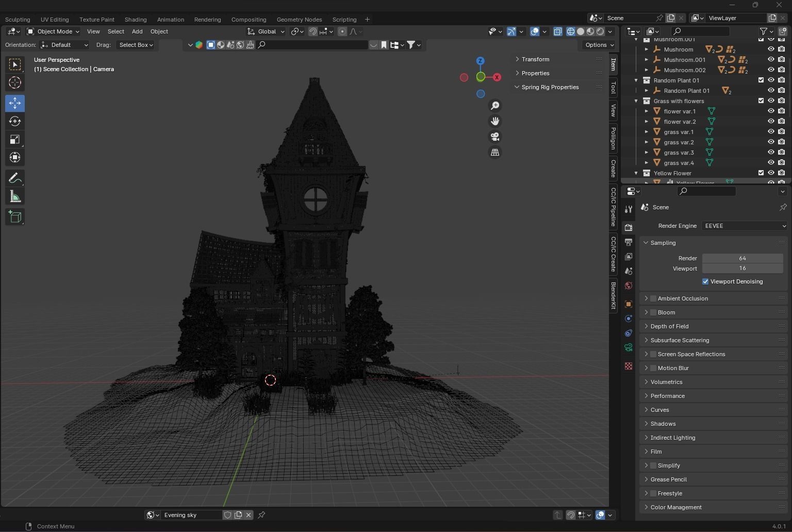Click the zoom magnifier viewport gizmo

click(x=495, y=106)
